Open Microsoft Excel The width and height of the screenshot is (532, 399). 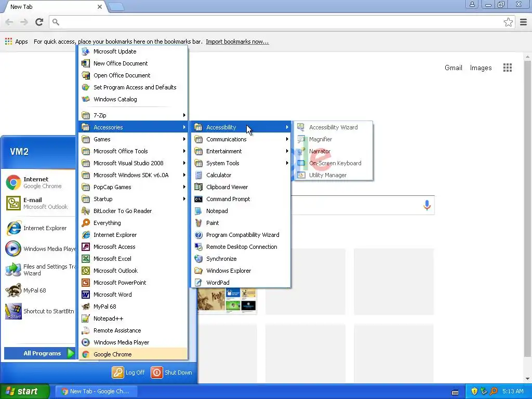(133, 259)
